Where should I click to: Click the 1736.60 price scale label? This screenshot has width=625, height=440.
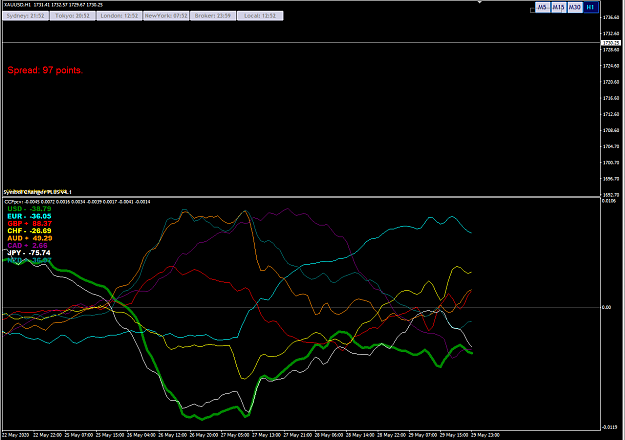611,17
